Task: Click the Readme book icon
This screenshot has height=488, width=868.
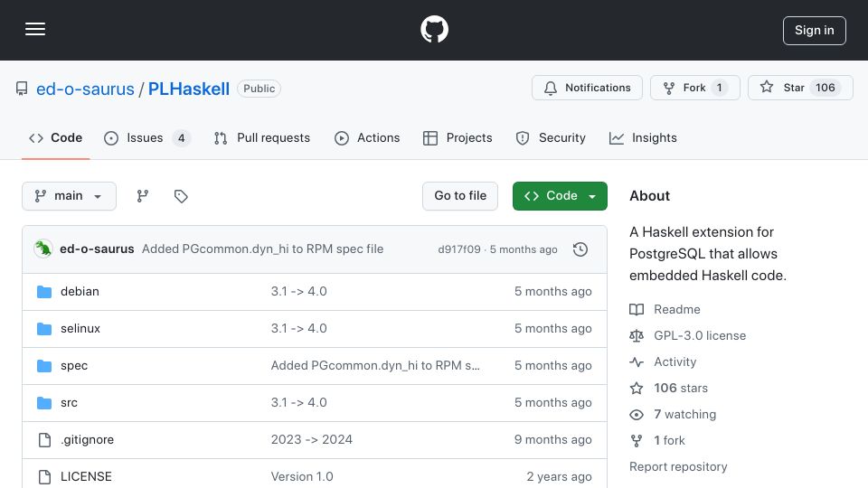Action: click(x=637, y=309)
